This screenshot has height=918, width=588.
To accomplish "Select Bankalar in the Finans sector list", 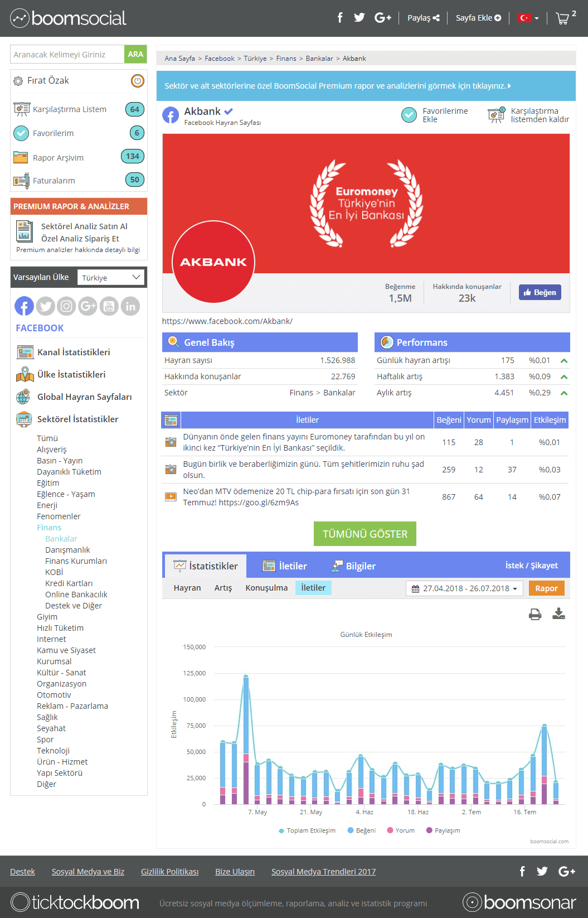I will (61, 539).
